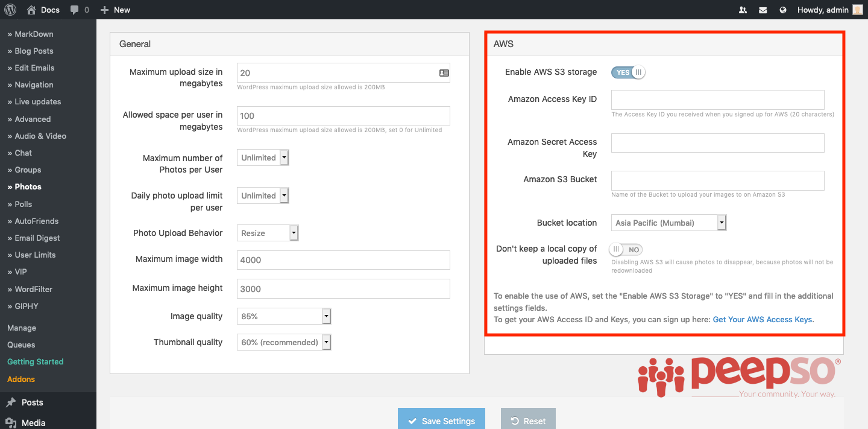The image size is (868, 429).
Task: Toggle Enable AWS S3 storage switch
Action: pyautogui.click(x=628, y=72)
